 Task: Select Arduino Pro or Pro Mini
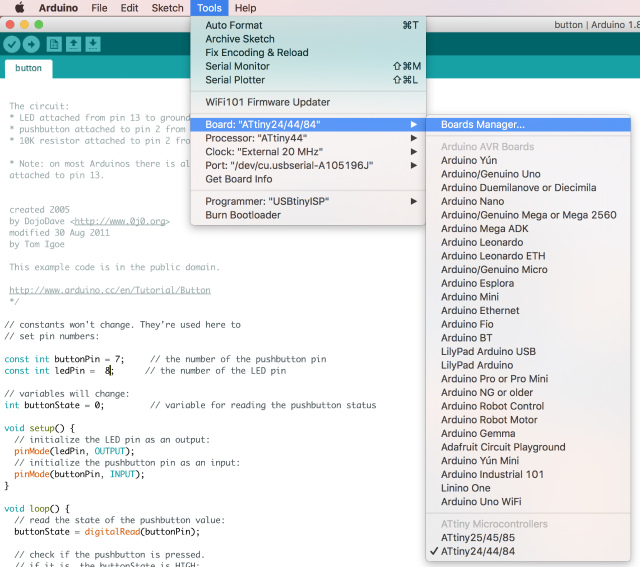[x=528, y=379]
